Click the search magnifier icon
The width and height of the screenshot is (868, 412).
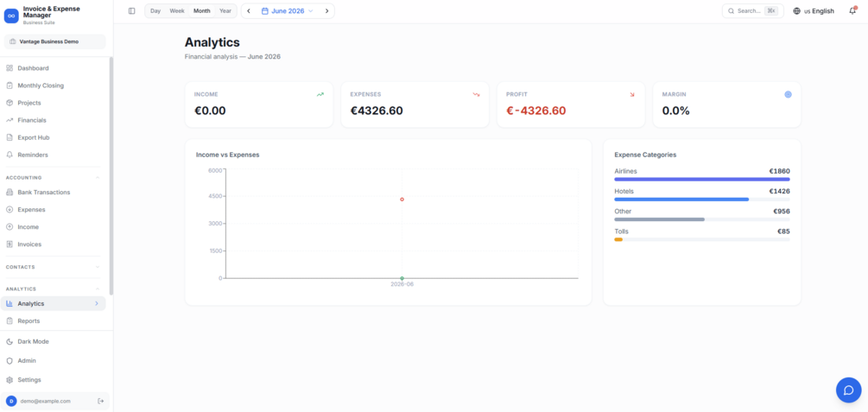point(731,11)
